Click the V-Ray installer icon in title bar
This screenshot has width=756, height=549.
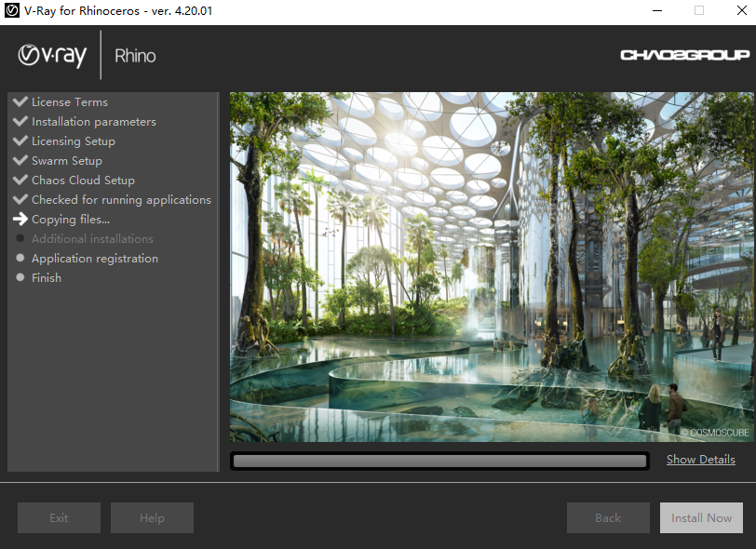11,10
